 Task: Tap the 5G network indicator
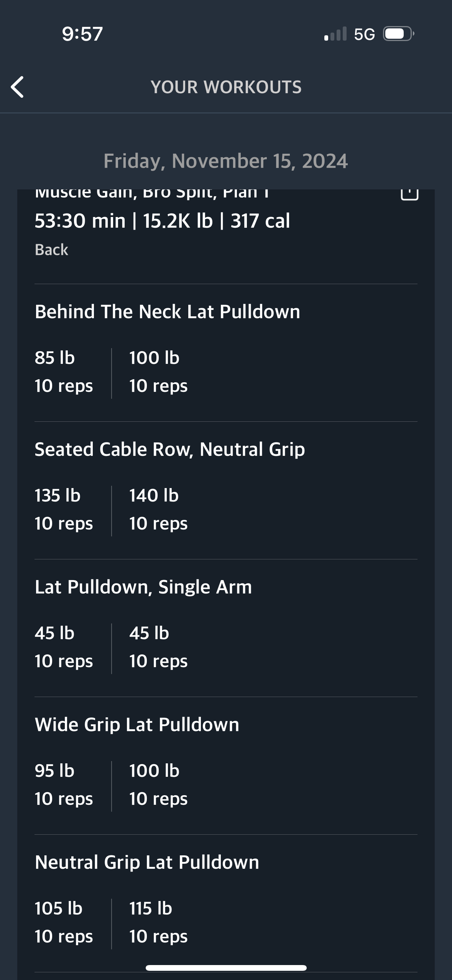tap(364, 35)
